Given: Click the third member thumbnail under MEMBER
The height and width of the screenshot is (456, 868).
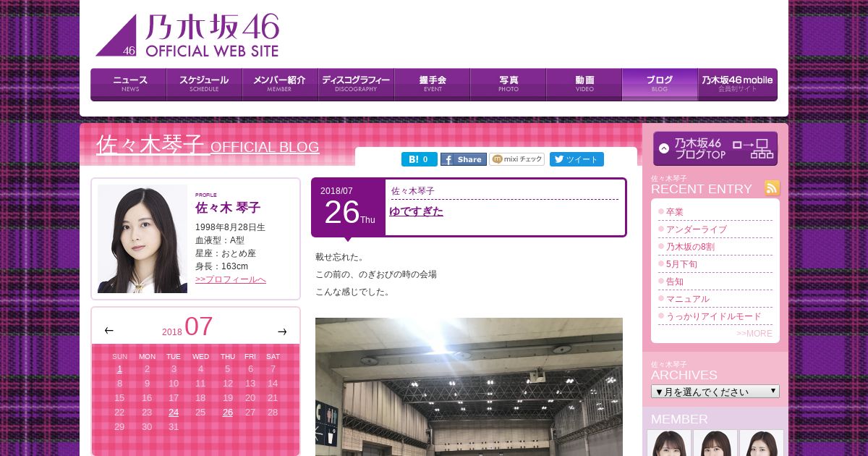Looking at the screenshot, I should click(x=762, y=443).
